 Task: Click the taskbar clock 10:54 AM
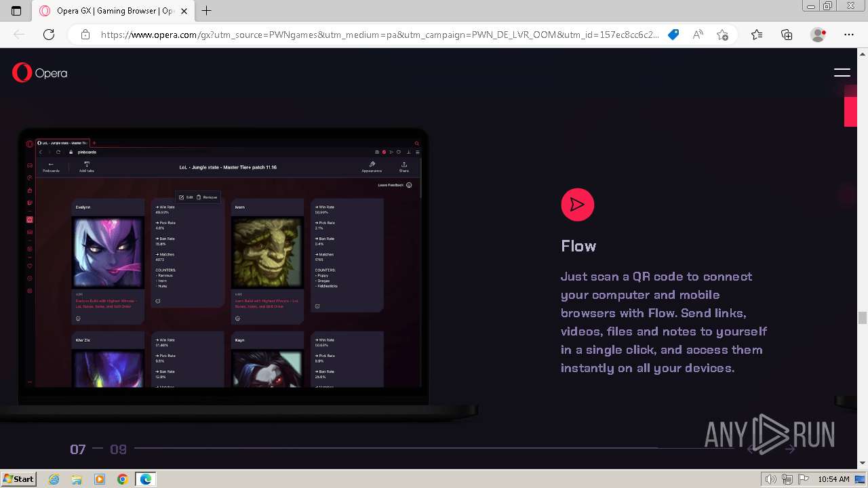833,479
